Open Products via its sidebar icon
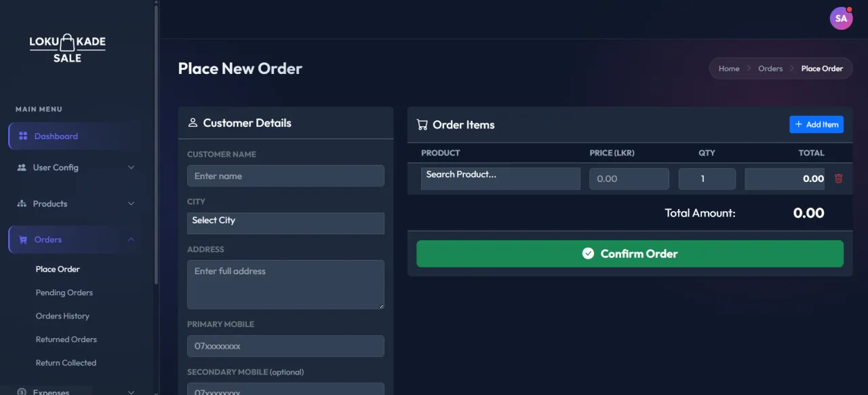Screen dimensions: 868x395 tap(22, 204)
